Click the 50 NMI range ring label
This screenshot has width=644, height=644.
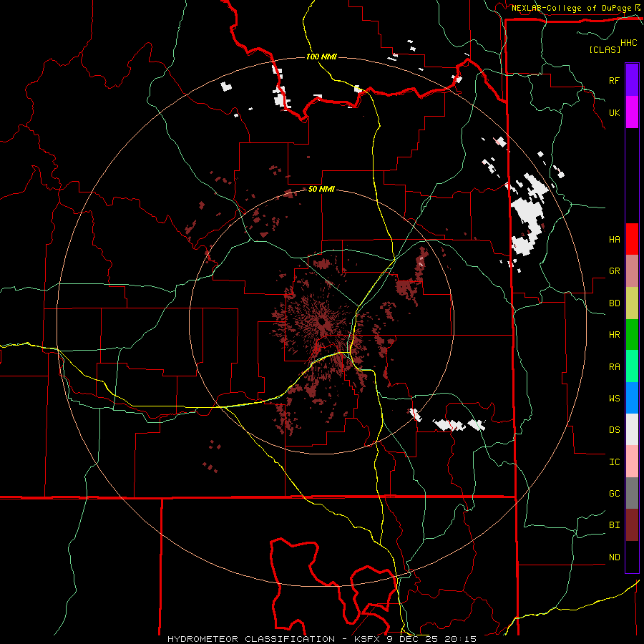point(321,189)
